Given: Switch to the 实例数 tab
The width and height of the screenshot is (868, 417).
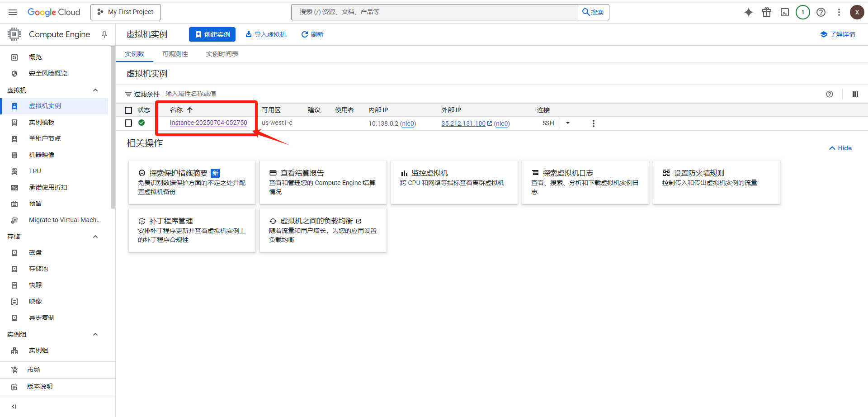Looking at the screenshot, I should tap(134, 54).
